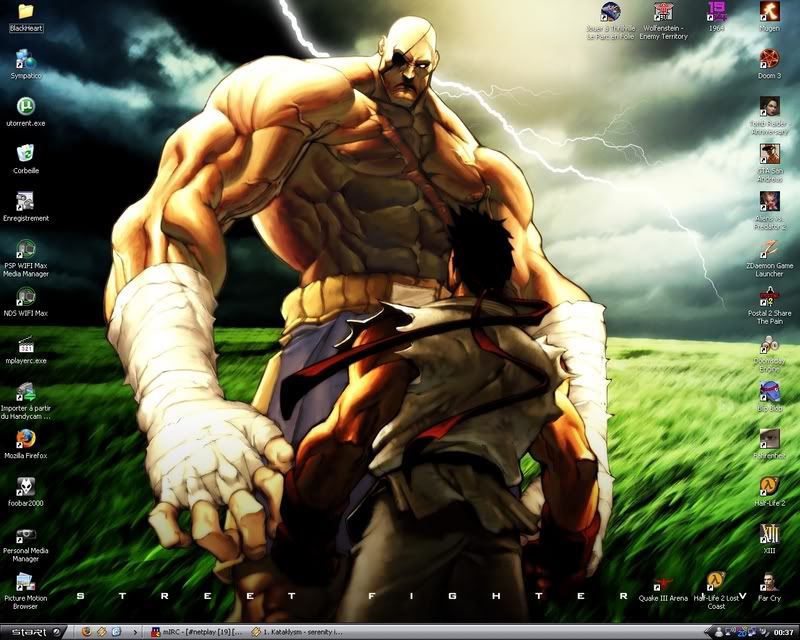This screenshot has width=800, height=640.
Task: Open PSP WIFI Max Media Manager
Action: click(26, 259)
